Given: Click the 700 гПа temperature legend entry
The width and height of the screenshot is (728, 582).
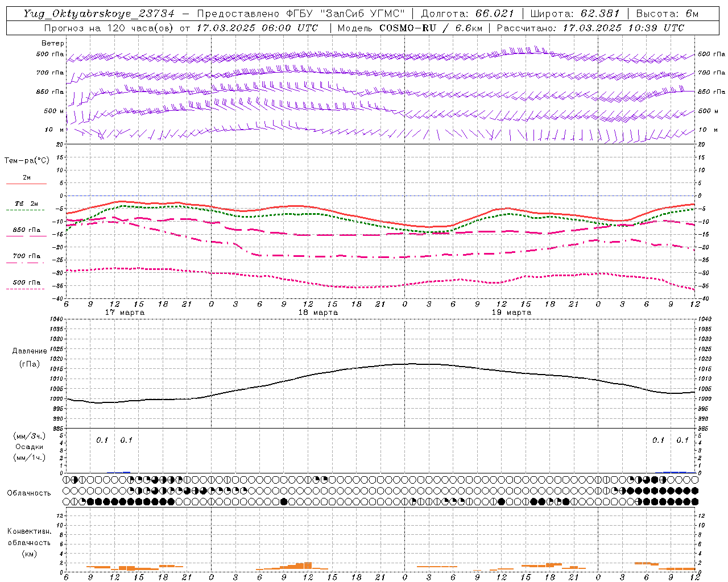Looking at the screenshot, I should (x=27, y=256).
